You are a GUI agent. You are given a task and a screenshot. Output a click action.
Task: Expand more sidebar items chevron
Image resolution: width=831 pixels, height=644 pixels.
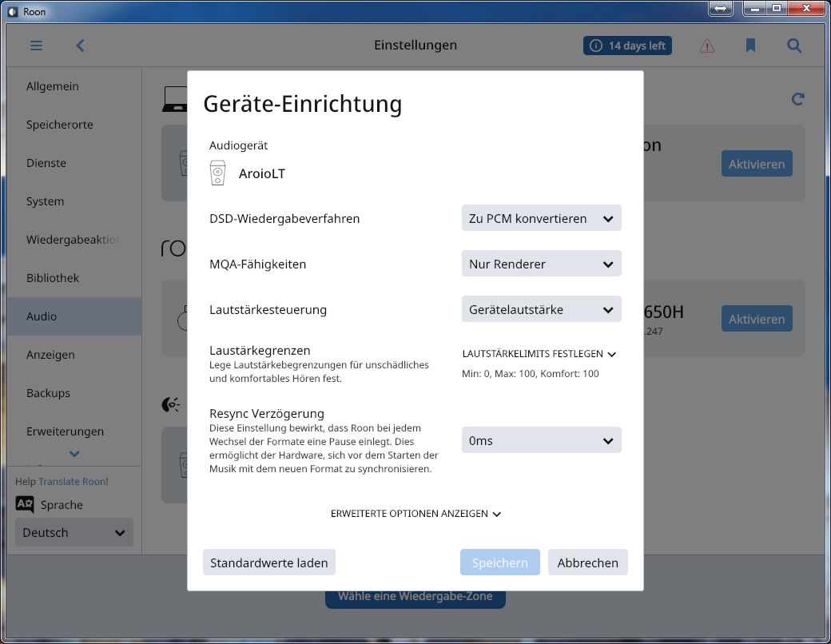pos(75,454)
